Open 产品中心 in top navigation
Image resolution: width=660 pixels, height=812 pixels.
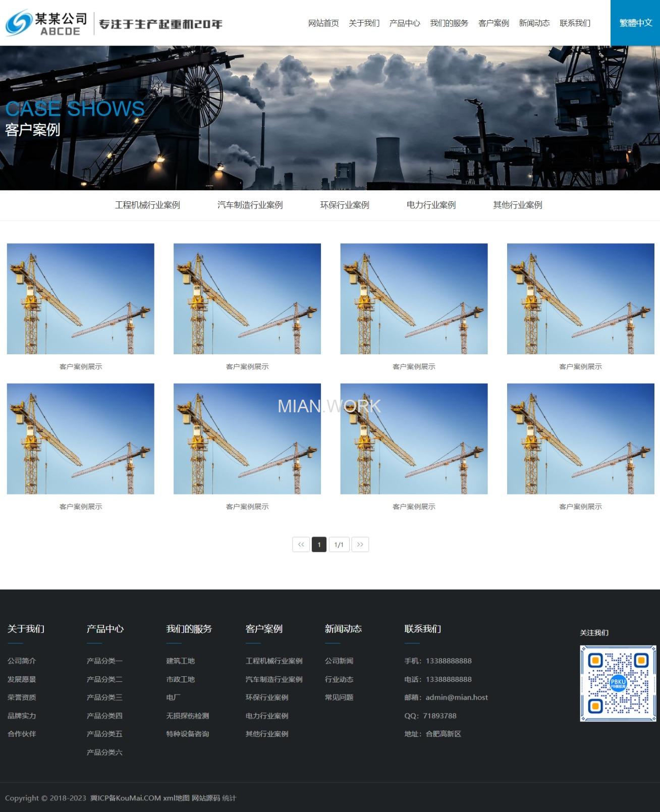(x=405, y=23)
